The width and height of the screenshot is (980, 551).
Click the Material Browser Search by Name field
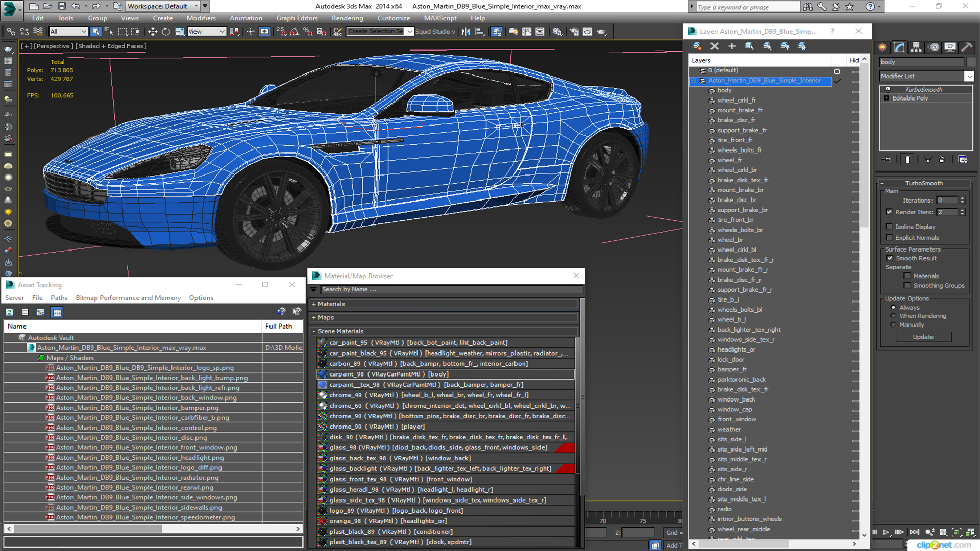(x=451, y=290)
